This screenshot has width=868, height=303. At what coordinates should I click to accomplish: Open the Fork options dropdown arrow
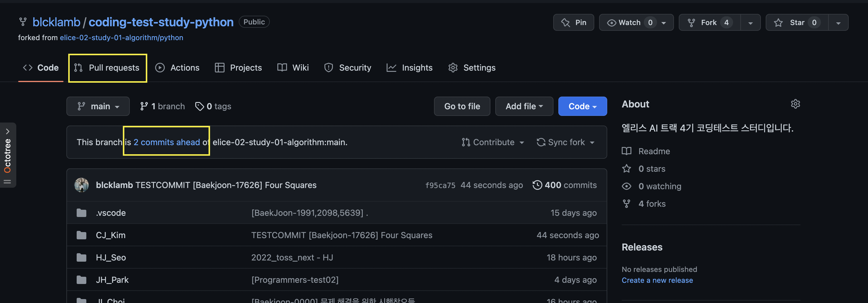point(750,23)
